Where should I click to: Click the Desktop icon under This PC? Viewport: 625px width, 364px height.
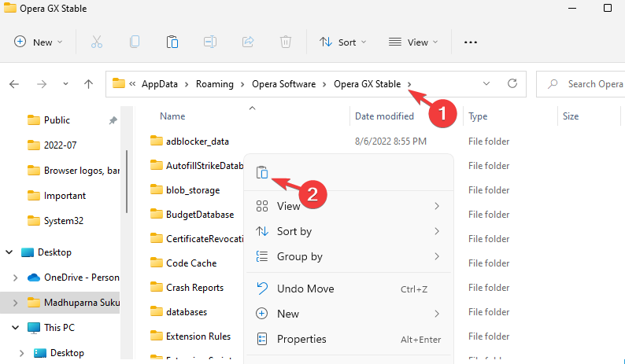click(40, 353)
